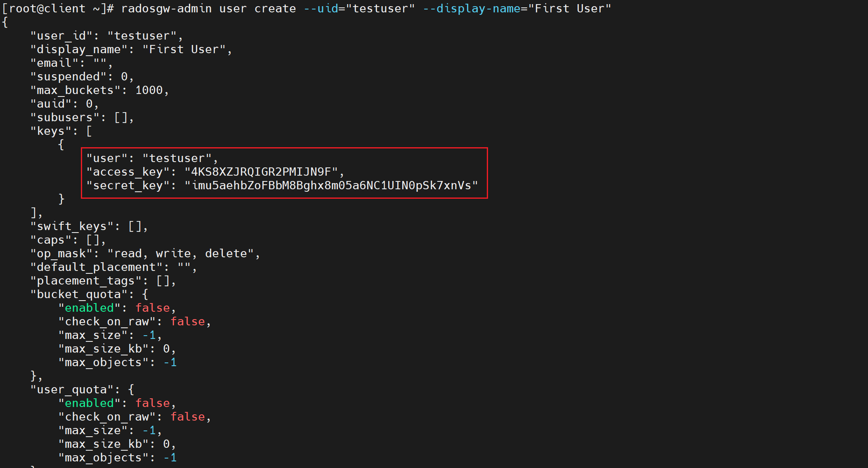Viewport: 868px width, 468px height.
Task: Click the "bucket_quota" section header
Action: click(x=89, y=294)
